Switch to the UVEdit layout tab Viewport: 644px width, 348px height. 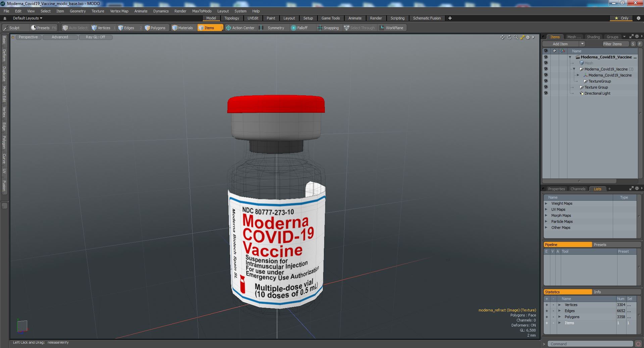point(253,18)
